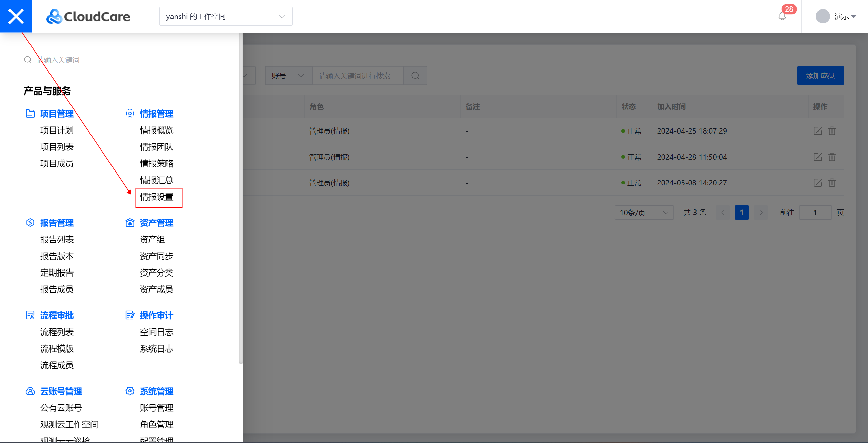Click the 系统管理 section heading
The width and height of the screenshot is (868, 443).
pos(157,391)
